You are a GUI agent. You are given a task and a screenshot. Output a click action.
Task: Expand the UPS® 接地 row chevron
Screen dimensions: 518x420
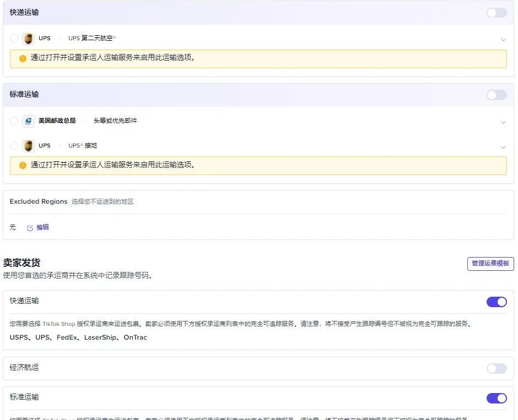[503, 147]
